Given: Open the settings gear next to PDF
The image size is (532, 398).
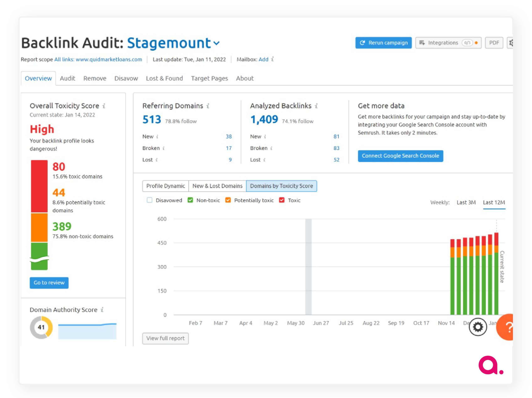Looking at the screenshot, I should (x=510, y=43).
